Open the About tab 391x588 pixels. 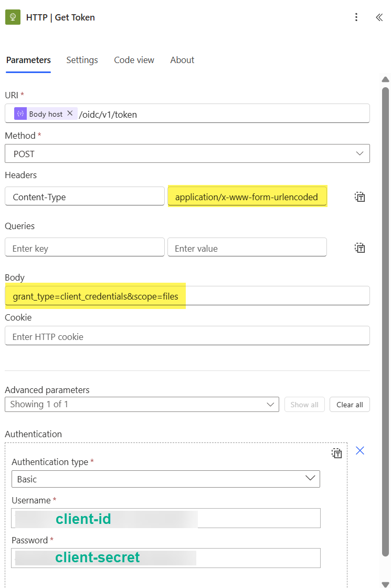pyautogui.click(x=183, y=60)
